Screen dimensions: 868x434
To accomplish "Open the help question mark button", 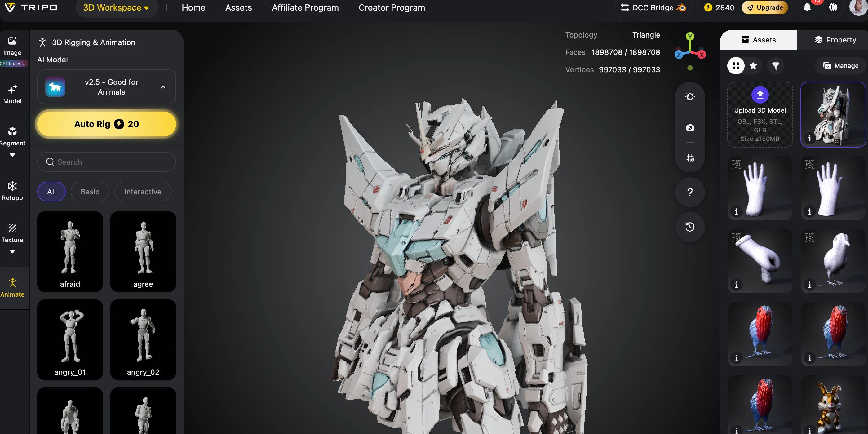I will coord(690,192).
